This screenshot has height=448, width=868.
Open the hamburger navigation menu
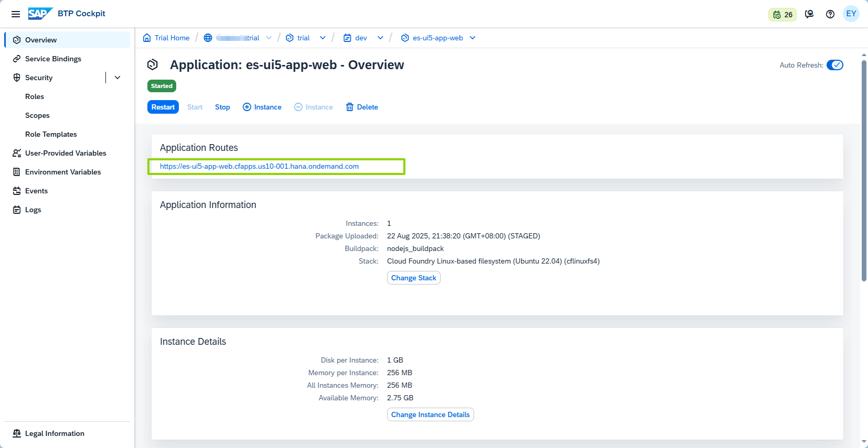pos(16,14)
